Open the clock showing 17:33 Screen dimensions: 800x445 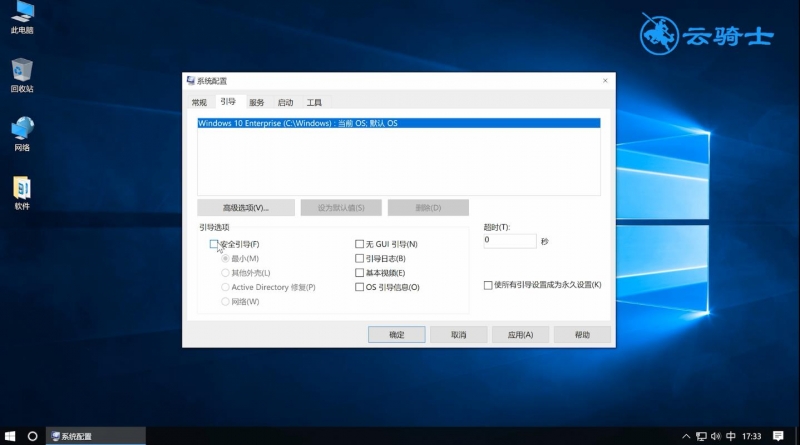752,436
